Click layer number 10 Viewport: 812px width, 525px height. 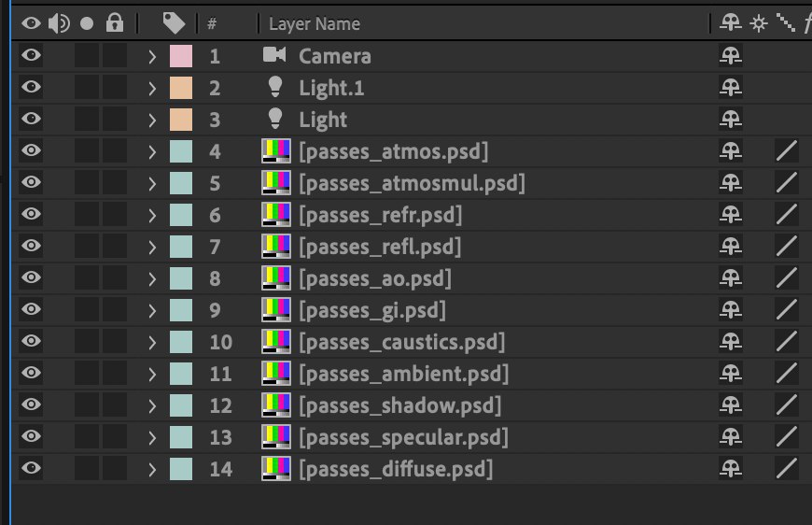point(220,343)
